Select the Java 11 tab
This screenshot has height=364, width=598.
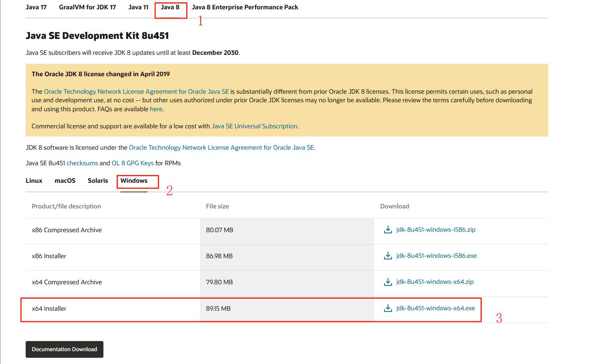[138, 7]
